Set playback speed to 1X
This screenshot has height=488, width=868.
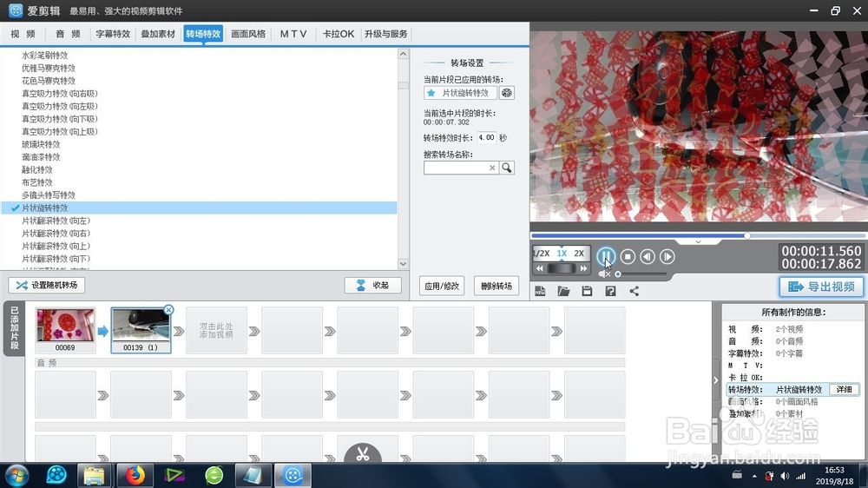[x=562, y=254]
